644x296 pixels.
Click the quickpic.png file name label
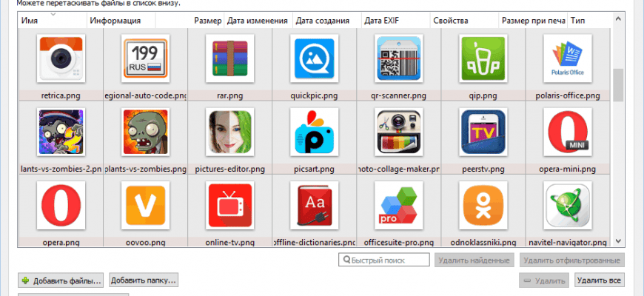coord(314,96)
